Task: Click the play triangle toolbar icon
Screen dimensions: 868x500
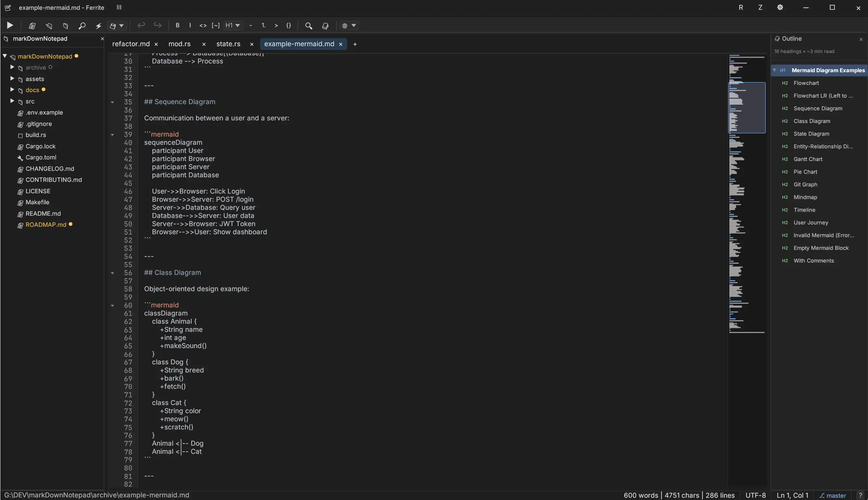Action: click(x=10, y=25)
